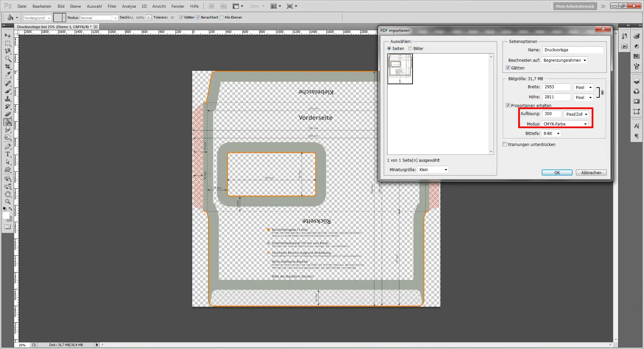Open the Filter menu
Viewport: 644px width, 349px height.
coord(112,6)
